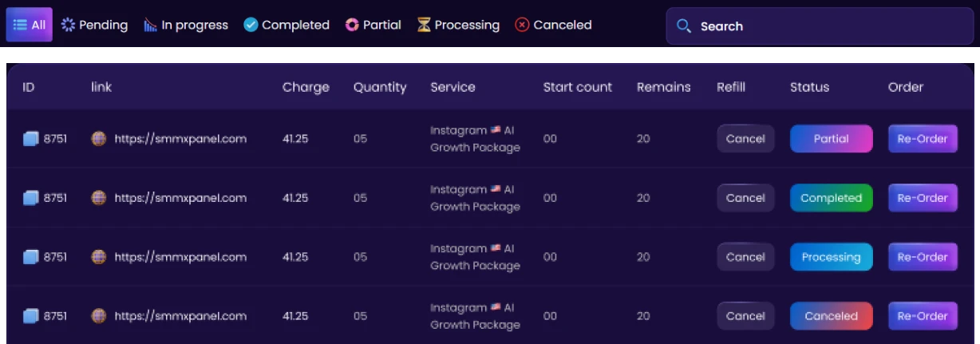This screenshot has height=344, width=980.
Task: Click the blue cube icon in Partial row
Action: (x=30, y=139)
